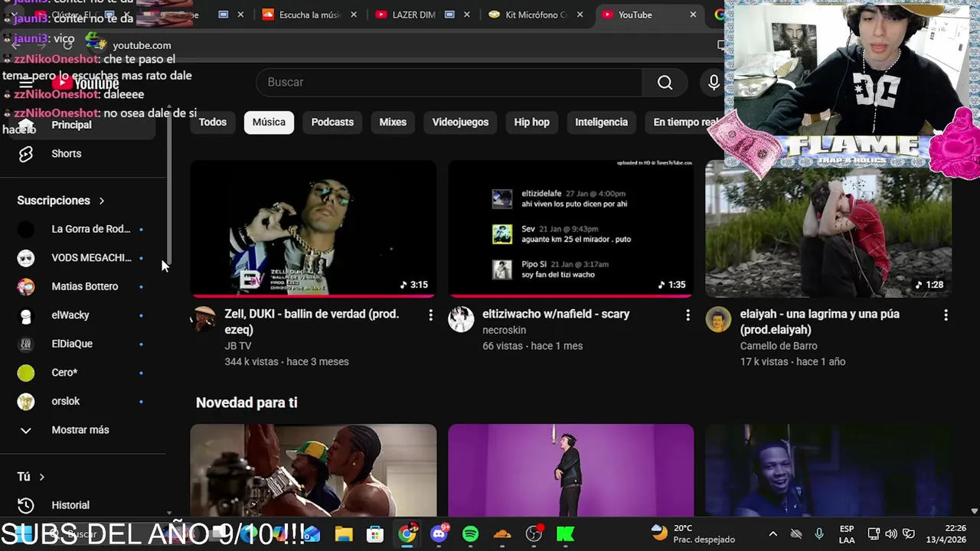
Task: Select the Podcasts filter chip
Action: point(332,122)
